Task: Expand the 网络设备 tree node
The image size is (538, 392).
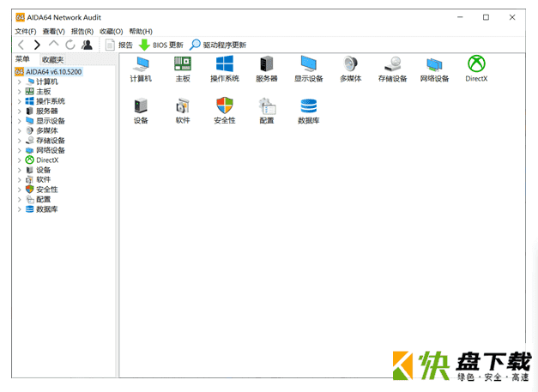Action: [19, 150]
